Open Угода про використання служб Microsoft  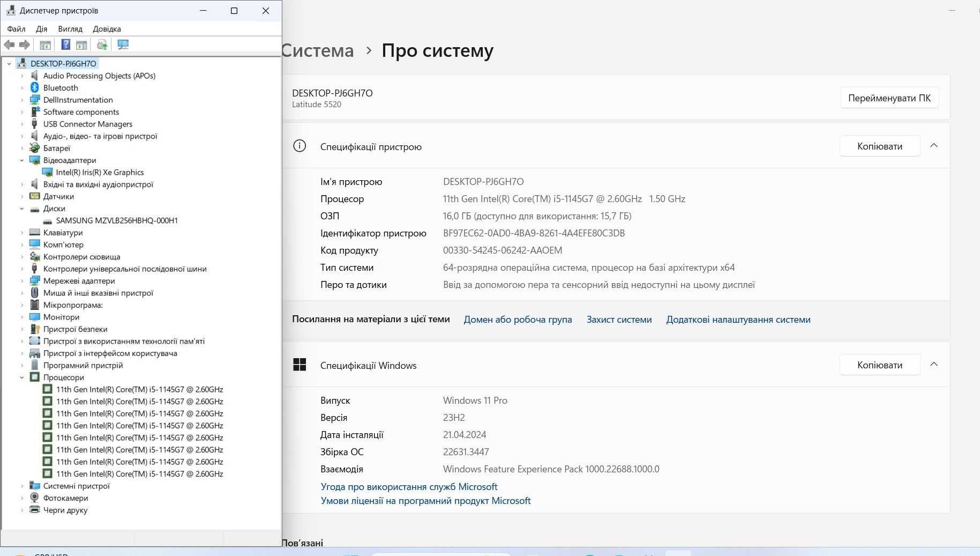(x=409, y=487)
